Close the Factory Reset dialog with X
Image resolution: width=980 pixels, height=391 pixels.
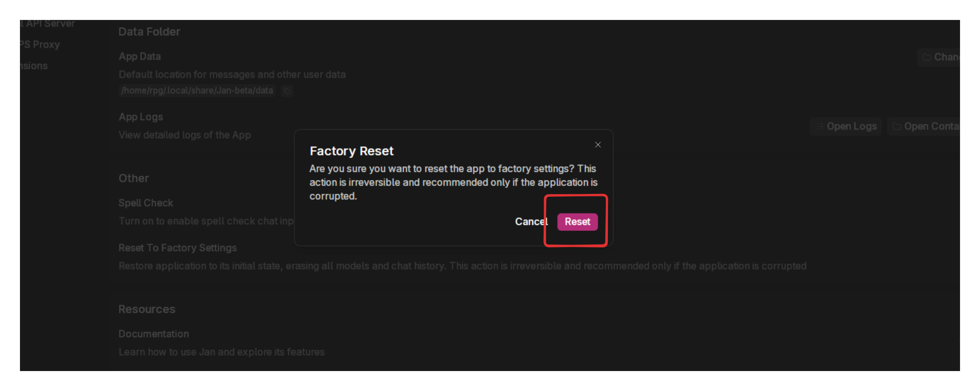coord(598,145)
